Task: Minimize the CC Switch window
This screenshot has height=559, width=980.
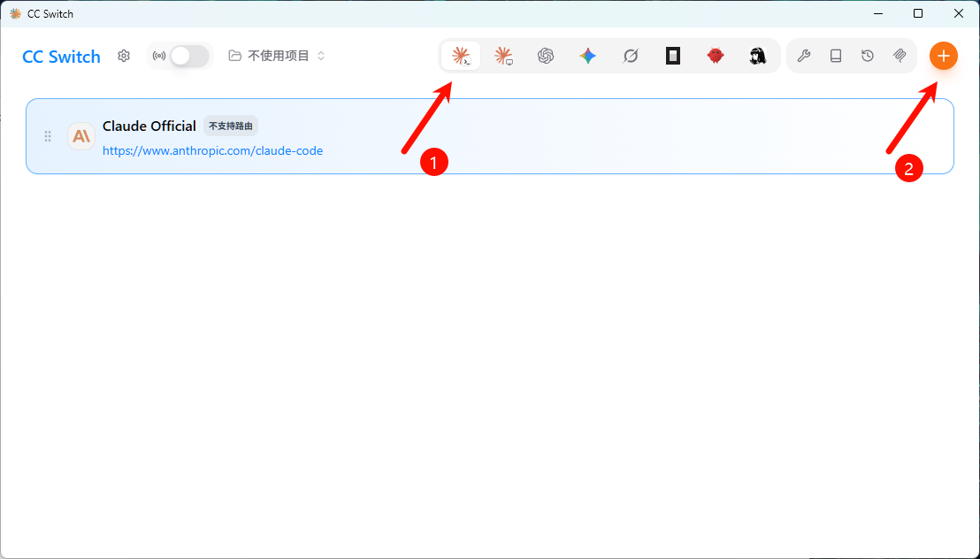Action: [878, 14]
